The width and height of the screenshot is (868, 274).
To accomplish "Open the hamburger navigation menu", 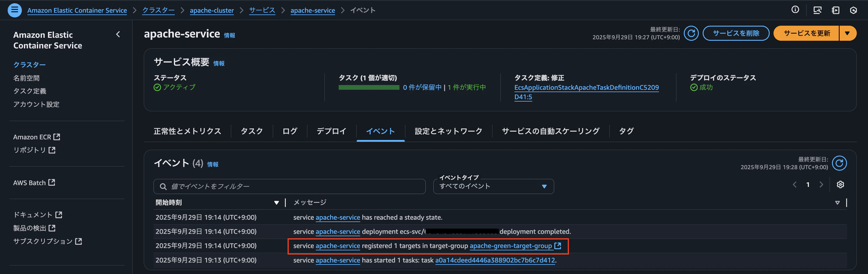I will [14, 10].
